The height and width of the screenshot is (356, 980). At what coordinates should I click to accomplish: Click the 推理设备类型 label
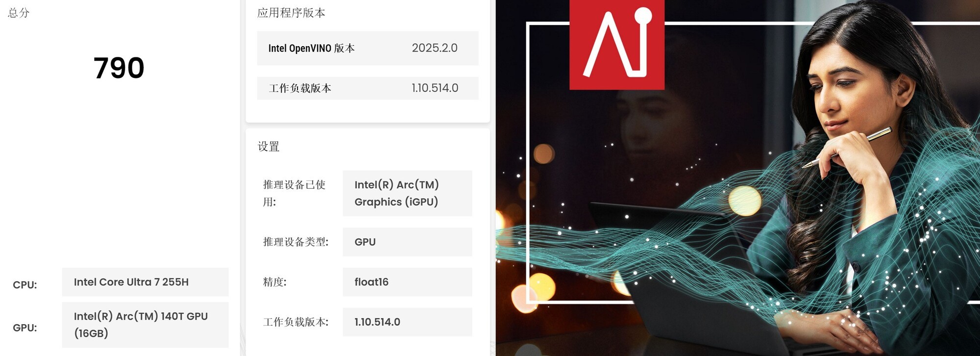[x=295, y=242]
